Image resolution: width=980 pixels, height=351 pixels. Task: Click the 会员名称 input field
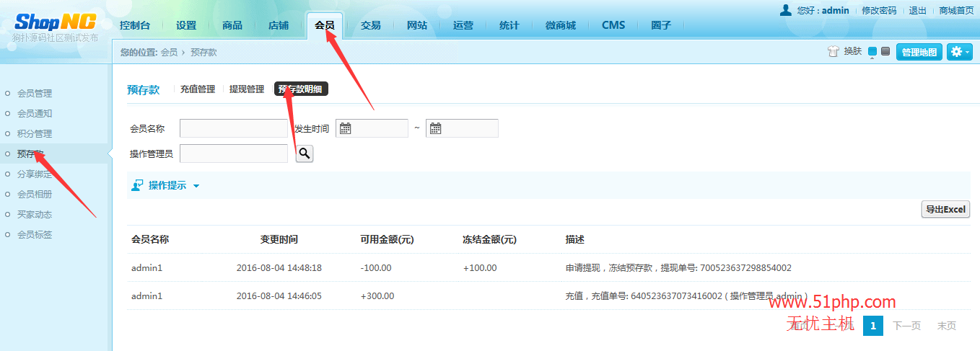tap(234, 129)
